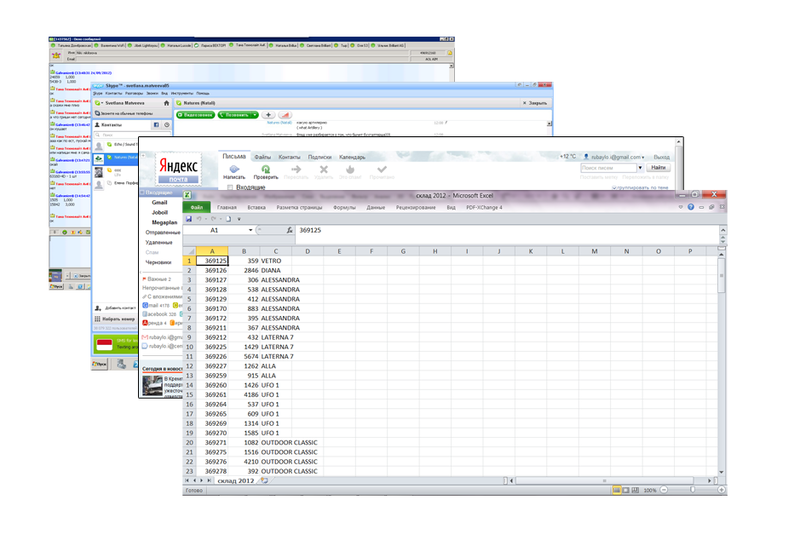The image size is (800, 546).
Task: Expand the formula bar chevron
Action: pyautogui.click(x=722, y=231)
